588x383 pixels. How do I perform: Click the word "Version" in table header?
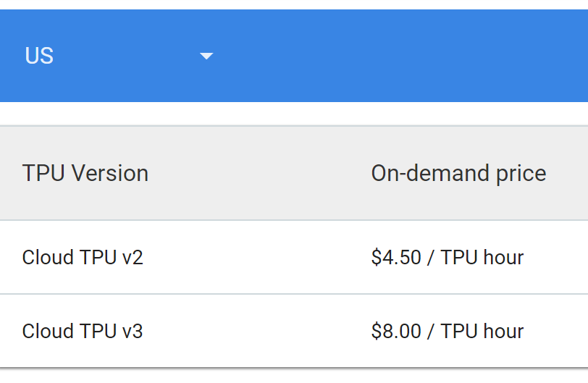110,173
